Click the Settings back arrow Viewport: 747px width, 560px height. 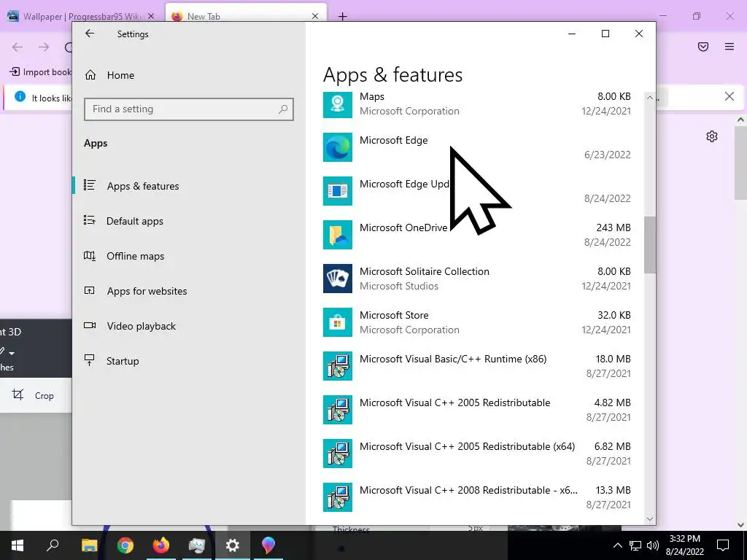click(x=90, y=34)
